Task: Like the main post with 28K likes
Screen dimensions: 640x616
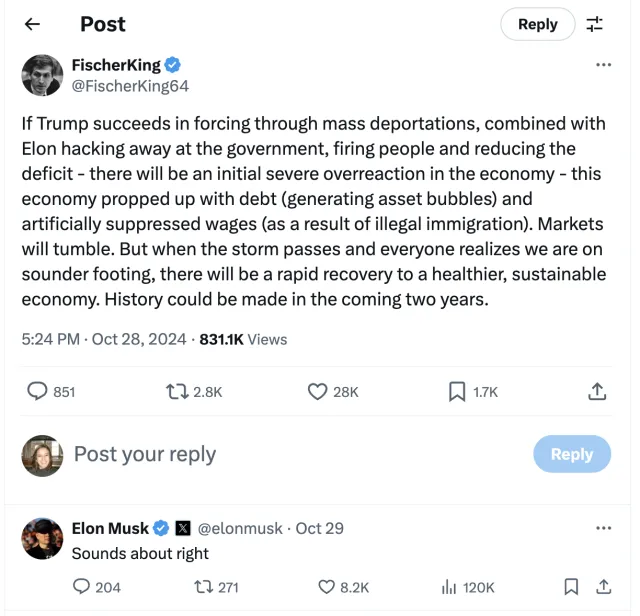Action: click(317, 391)
